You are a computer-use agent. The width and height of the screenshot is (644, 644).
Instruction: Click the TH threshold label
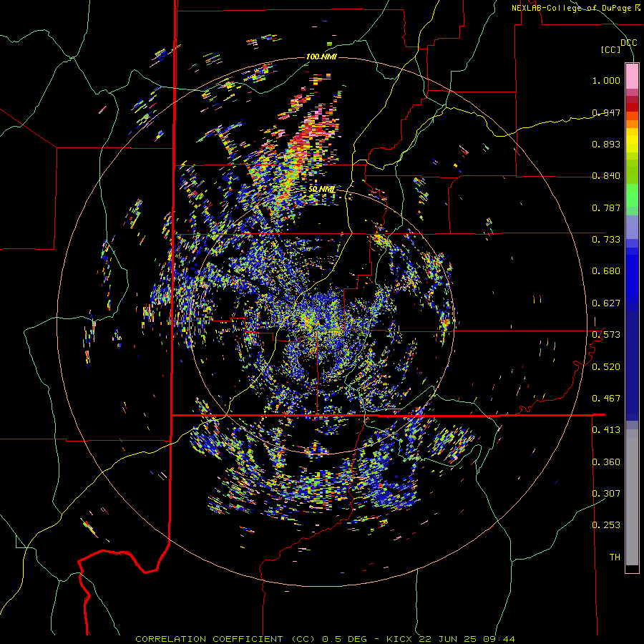615,557
